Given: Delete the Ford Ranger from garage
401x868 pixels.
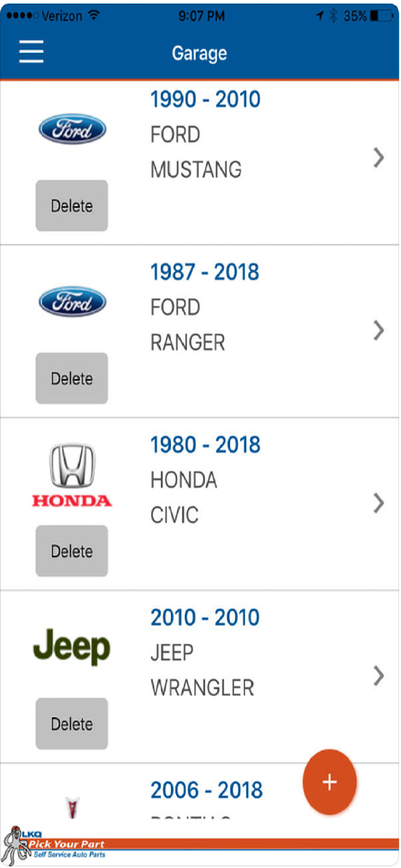Looking at the screenshot, I should 72,378.
